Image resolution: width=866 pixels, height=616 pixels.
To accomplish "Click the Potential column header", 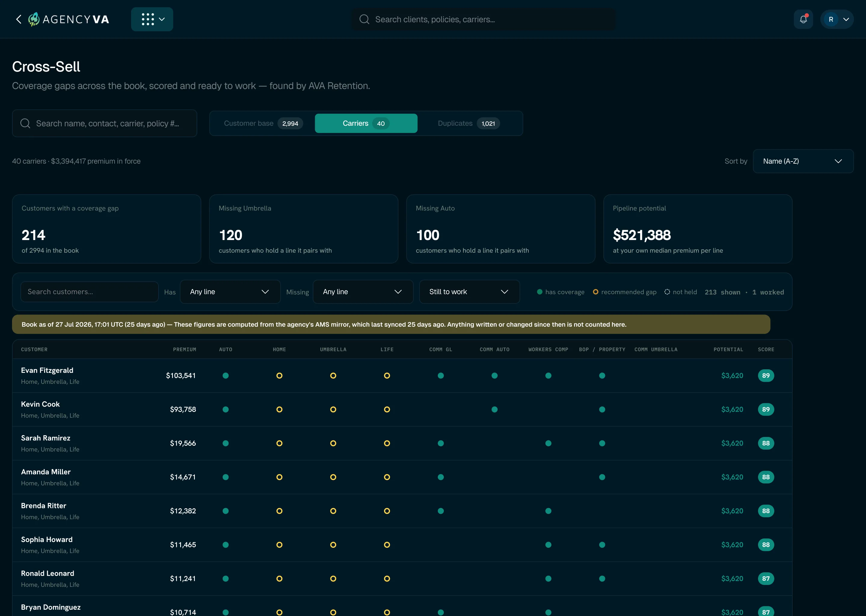I will coord(728,349).
